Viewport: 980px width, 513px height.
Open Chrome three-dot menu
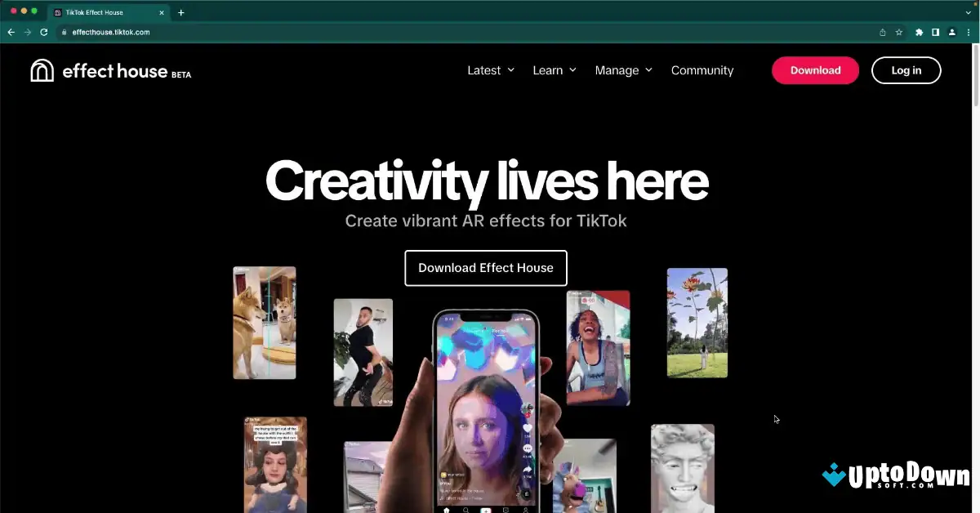969,32
